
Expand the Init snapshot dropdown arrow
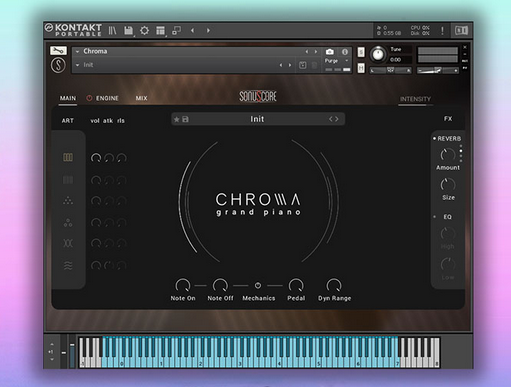[78, 65]
